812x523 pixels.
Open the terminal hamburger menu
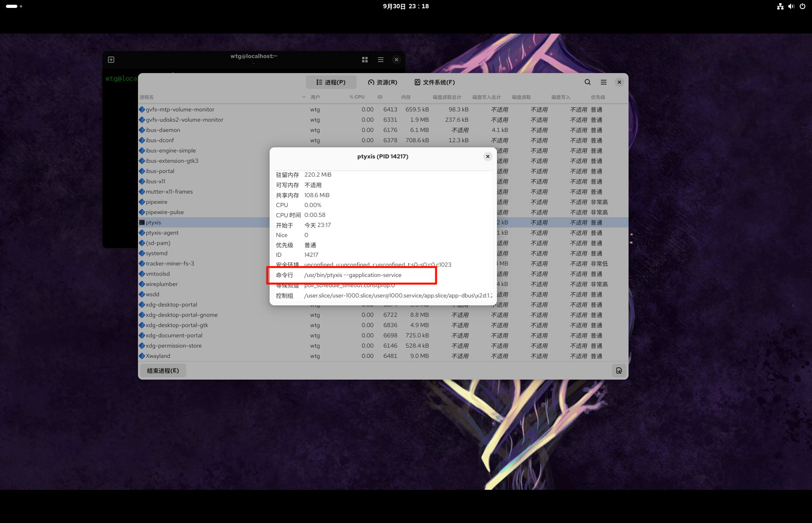pyautogui.click(x=380, y=60)
